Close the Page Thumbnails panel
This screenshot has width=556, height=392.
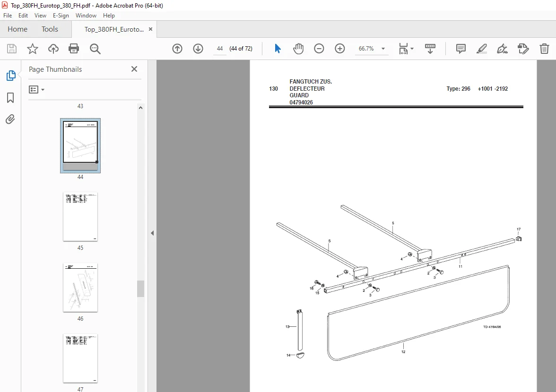click(x=134, y=69)
